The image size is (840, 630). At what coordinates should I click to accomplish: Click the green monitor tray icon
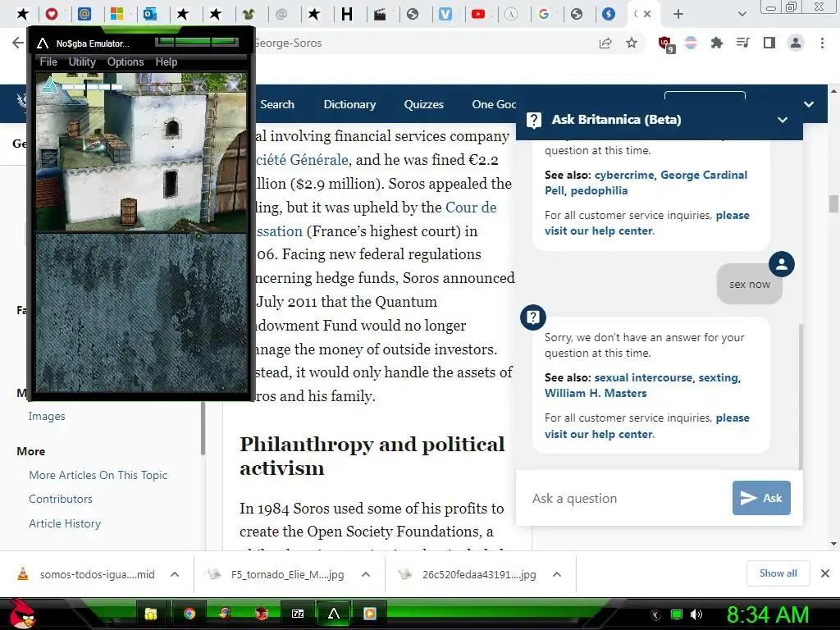coord(677,614)
